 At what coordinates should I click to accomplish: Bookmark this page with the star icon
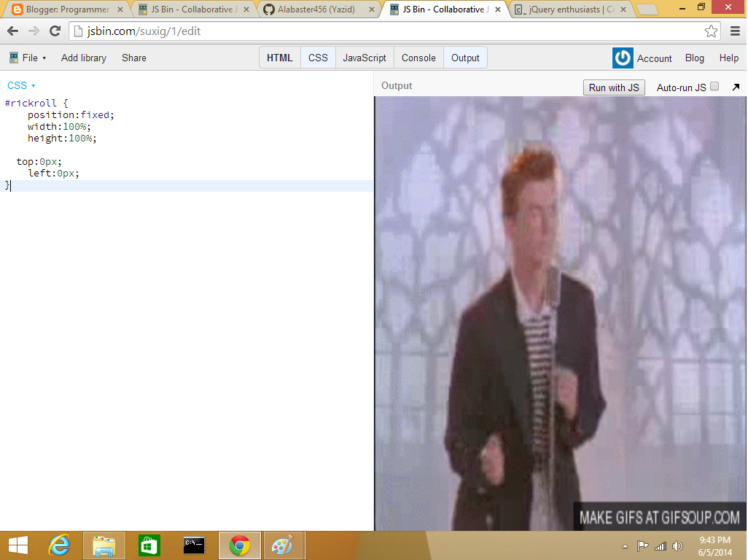tap(711, 31)
